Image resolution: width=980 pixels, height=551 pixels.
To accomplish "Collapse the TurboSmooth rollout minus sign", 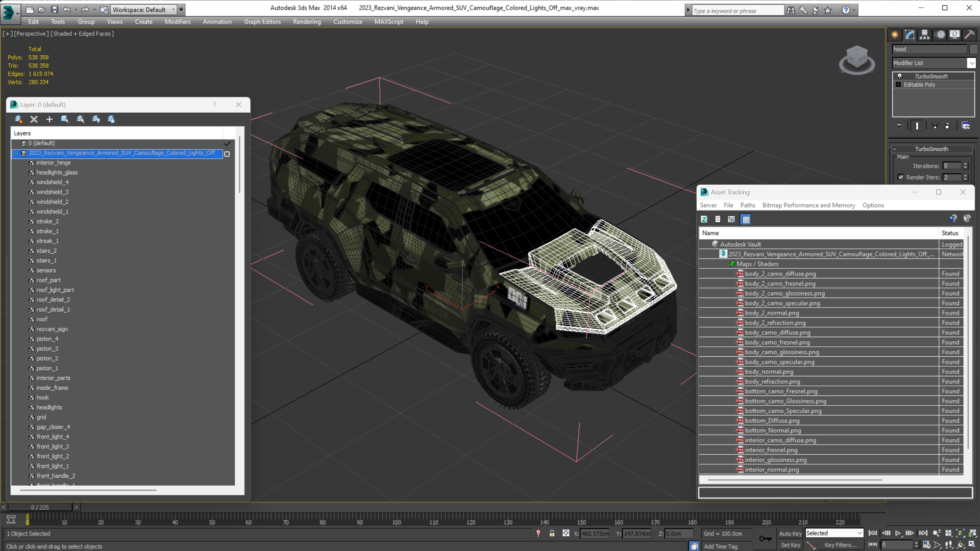I will (894, 149).
